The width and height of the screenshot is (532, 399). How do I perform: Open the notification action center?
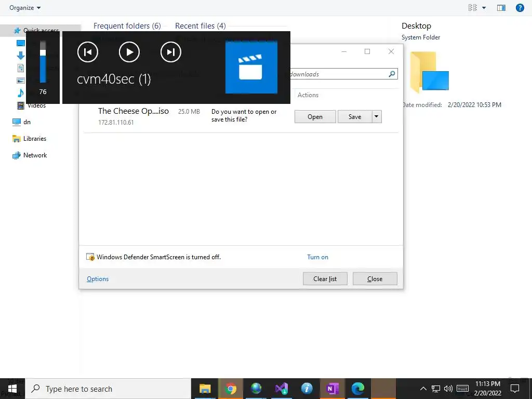click(x=515, y=389)
